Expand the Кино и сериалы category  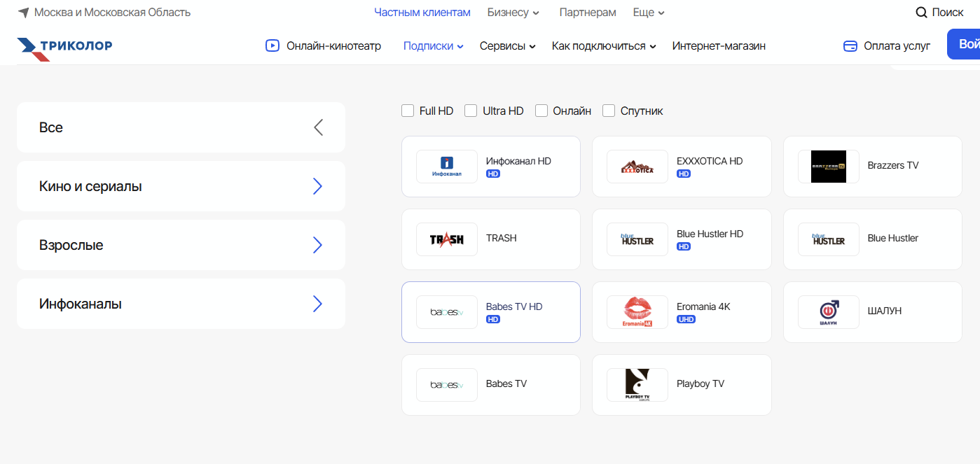click(181, 186)
